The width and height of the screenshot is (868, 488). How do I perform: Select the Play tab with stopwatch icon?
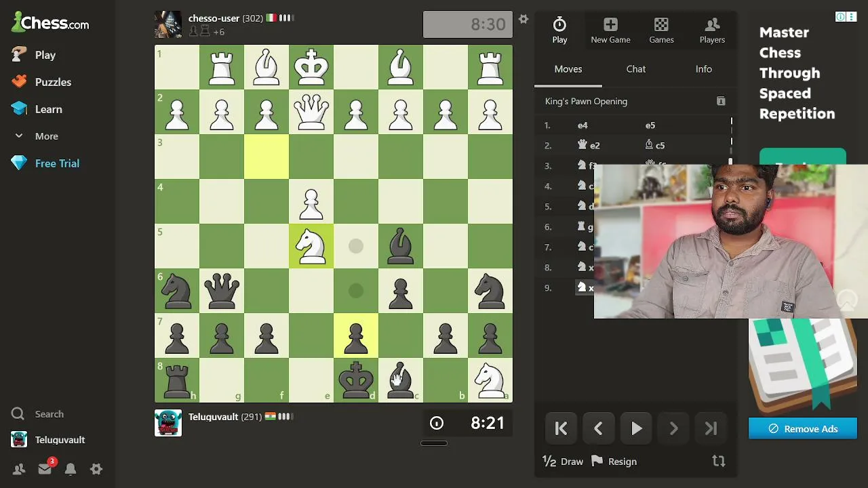click(559, 30)
